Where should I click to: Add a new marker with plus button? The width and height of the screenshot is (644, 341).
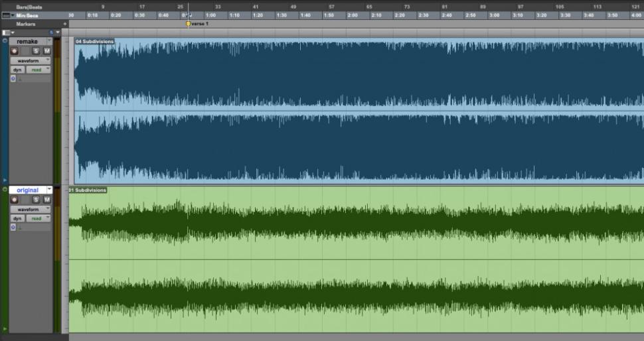[64, 24]
